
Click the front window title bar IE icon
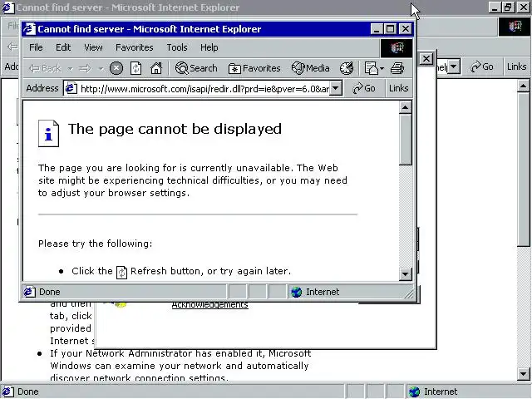[x=29, y=29]
